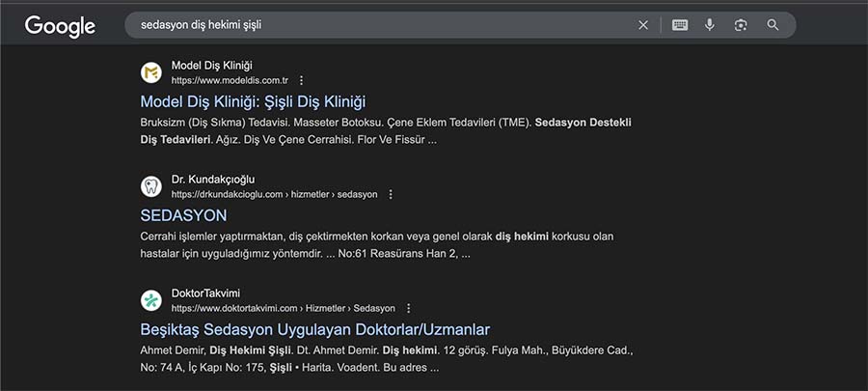This screenshot has width=868, height=391.
Task: Open the SEDASYON result title
Action: pos(184,215)
